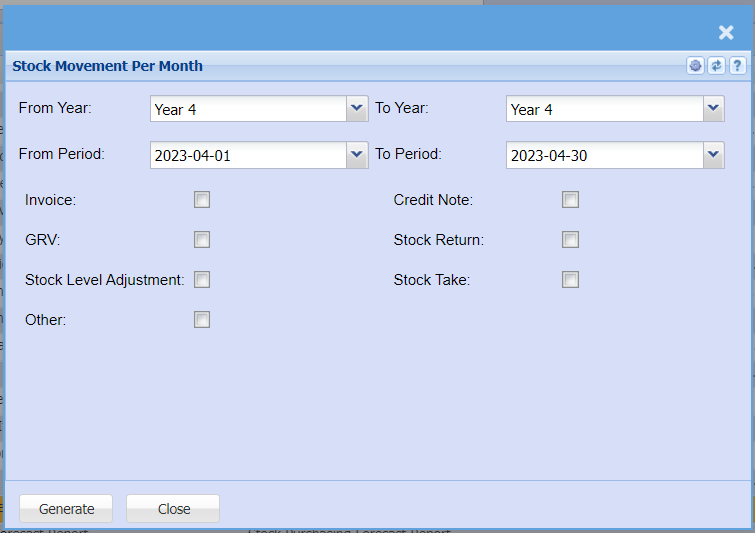Open help with the question mark icon
This screenshot has height=533, width=755.
click(x=737, y=66)
